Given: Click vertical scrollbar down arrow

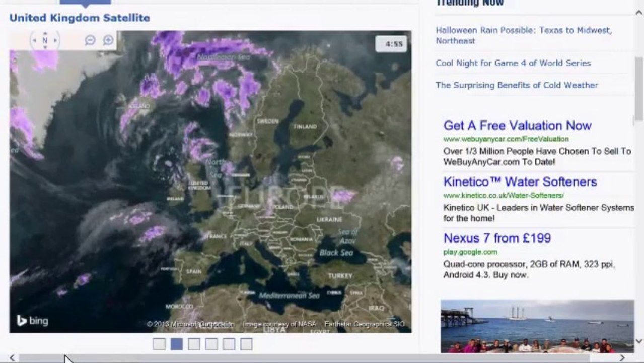Looking at the screenshot, I should coord(639,341).
